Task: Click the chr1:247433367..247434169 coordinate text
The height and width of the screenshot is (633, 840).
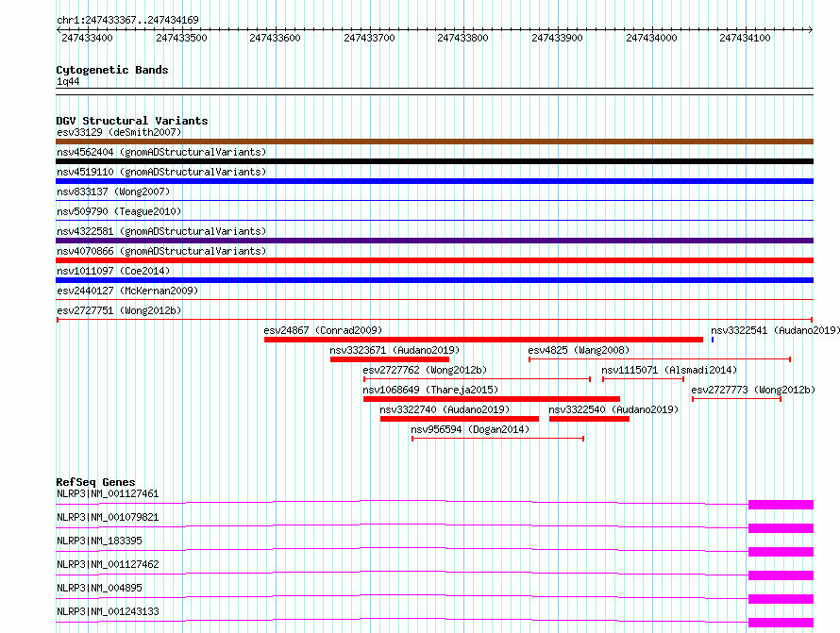Action: (127, 20)
